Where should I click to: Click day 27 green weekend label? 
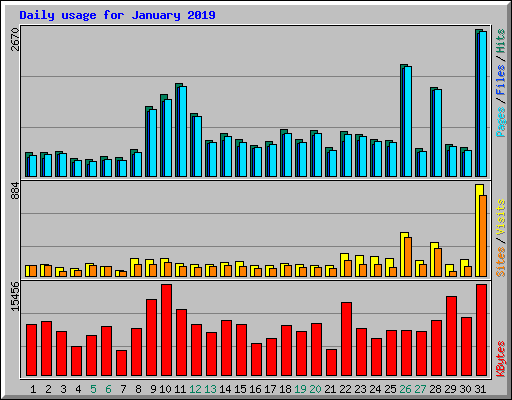(x=420, y=389)
